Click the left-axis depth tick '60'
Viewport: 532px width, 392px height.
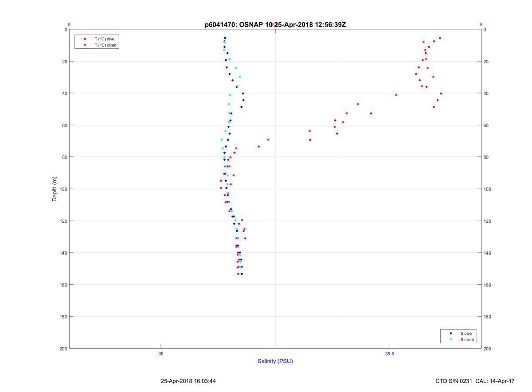point(64,125)
